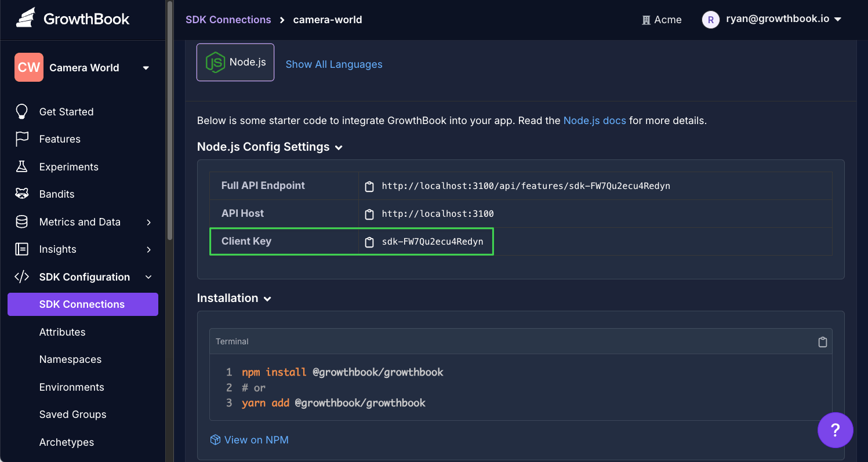Click the API Host row label
Screen dimensions: 868x462
[242, 213]
